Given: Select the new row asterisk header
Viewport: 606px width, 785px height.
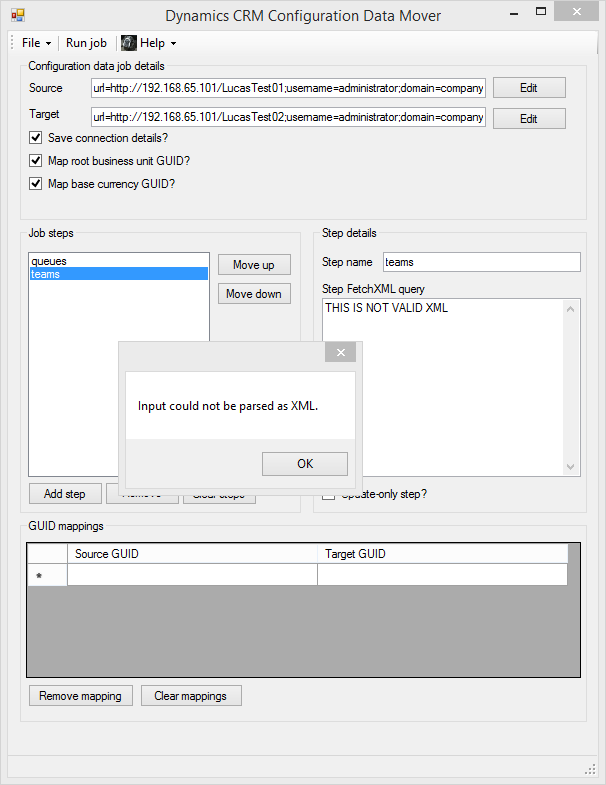Looking at the screenshot, I should [x=47, y=575].
